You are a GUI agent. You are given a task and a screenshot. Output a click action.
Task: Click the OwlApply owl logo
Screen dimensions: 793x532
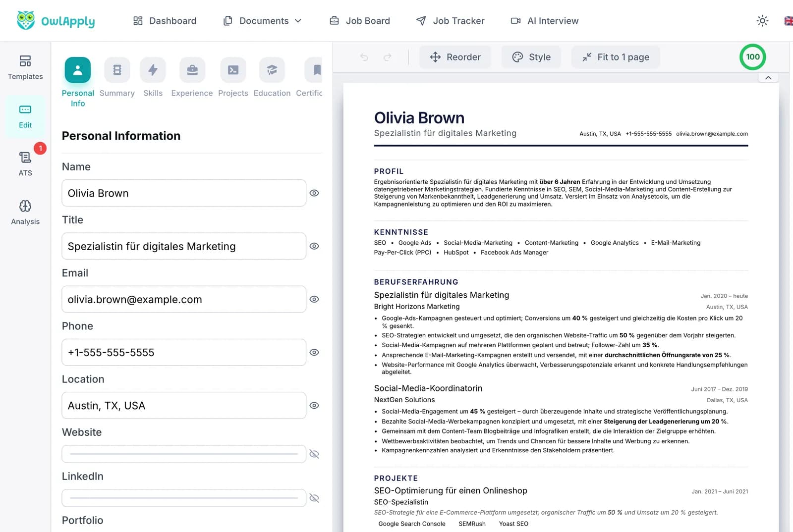(26, 20)
